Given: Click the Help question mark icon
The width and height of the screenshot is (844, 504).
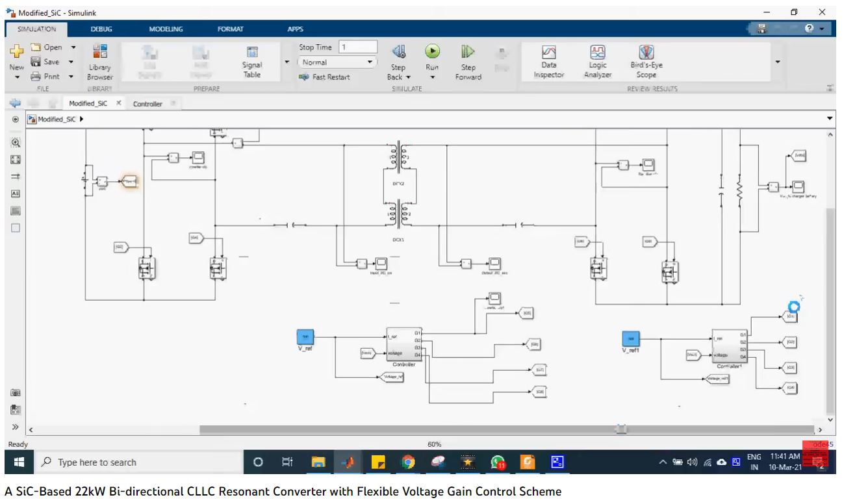Looking at the screenshot, I should [810, 29].
